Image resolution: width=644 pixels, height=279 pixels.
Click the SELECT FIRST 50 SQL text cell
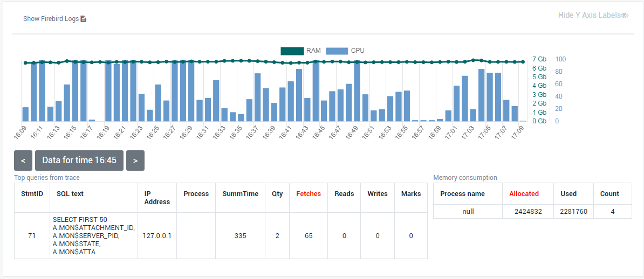[94, 235]
